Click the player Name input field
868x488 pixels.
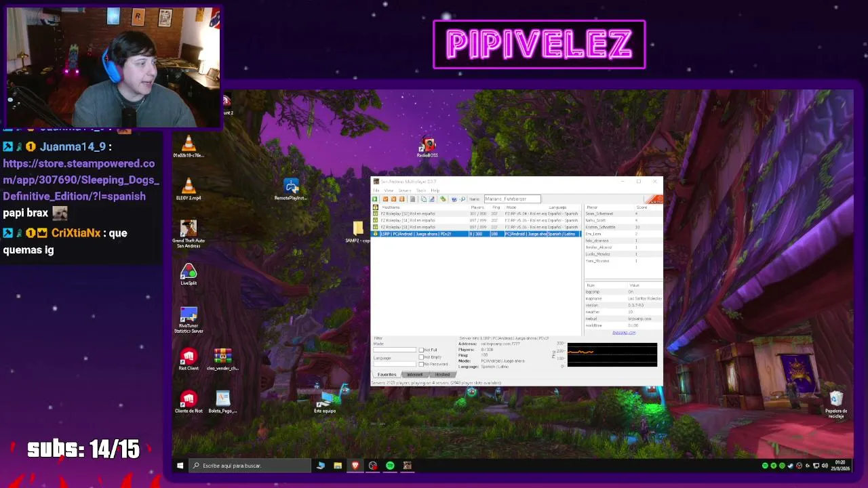512,199
